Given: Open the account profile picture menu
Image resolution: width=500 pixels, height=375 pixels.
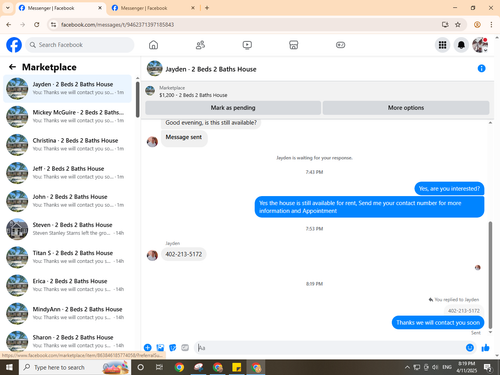Looking at the screenshot, I should tap(480, 45).
